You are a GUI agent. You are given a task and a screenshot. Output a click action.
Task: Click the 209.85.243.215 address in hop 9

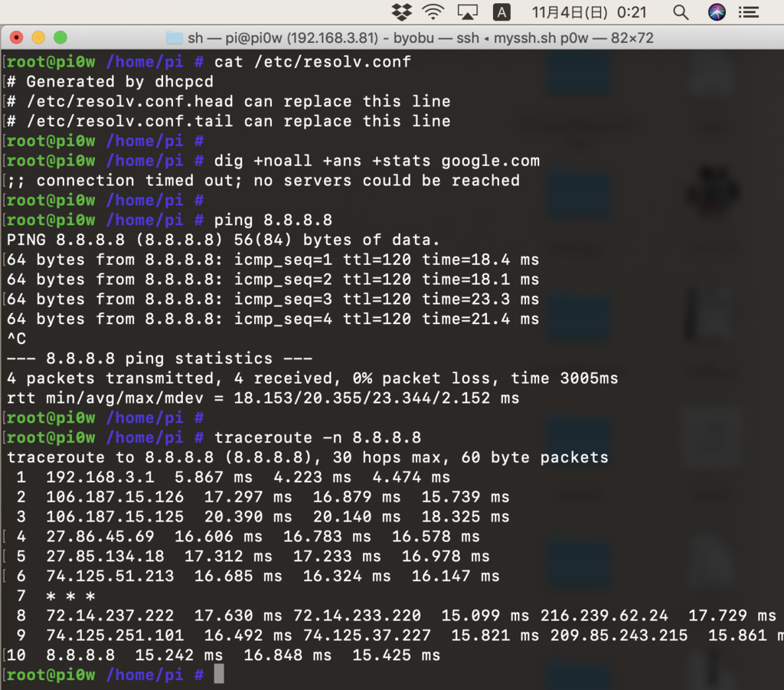619,636
